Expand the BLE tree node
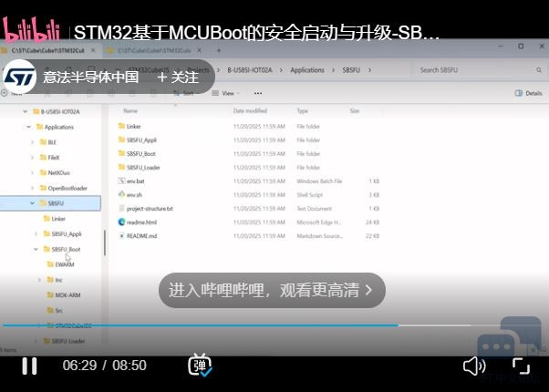 point(32,142)
